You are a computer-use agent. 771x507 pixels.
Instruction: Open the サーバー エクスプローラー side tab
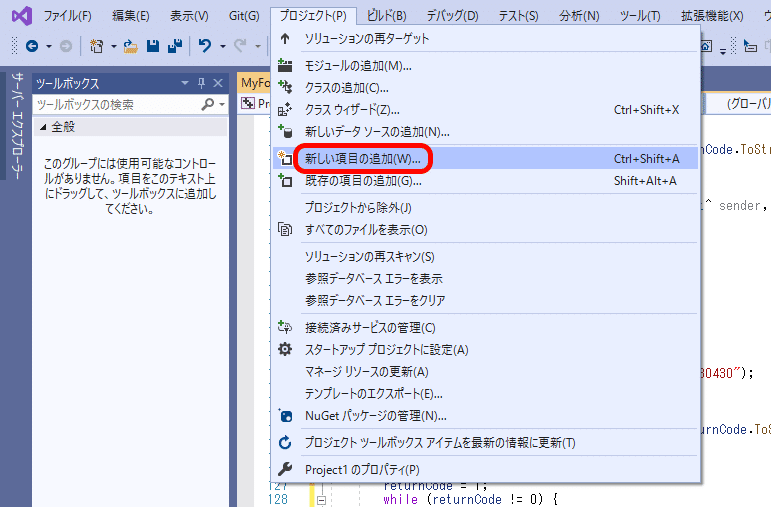(x=17, y=125)
